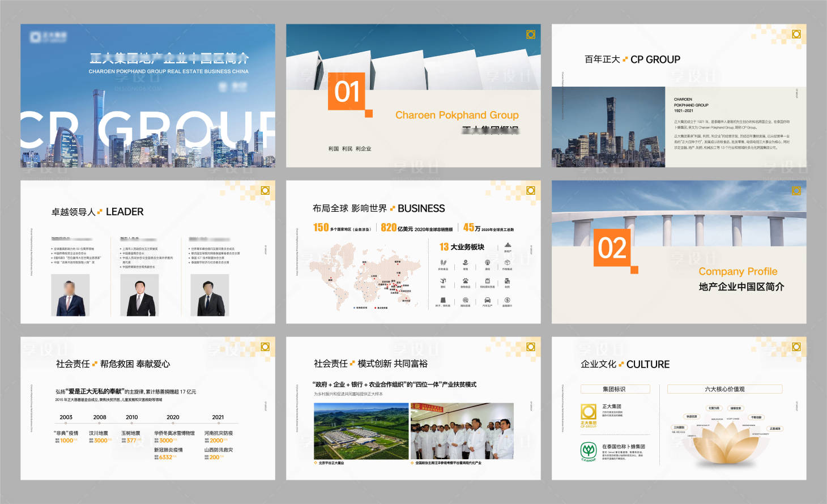The image size is (827, 504).
Task: Click the '150' countries statistic
Action: tap(342, 228)
